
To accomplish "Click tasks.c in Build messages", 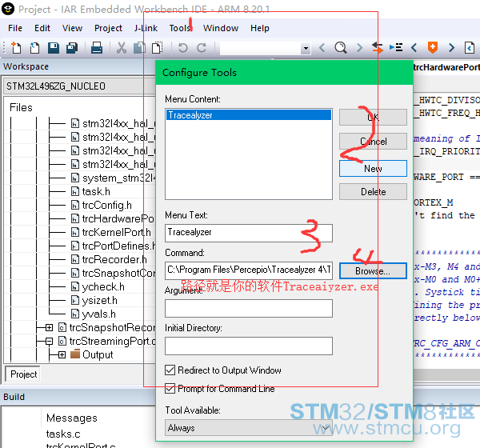I will point(63,434).
